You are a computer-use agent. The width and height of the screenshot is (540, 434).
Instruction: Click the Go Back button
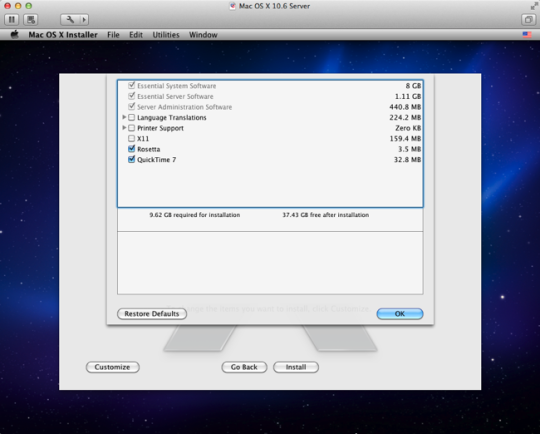point(244,367)
